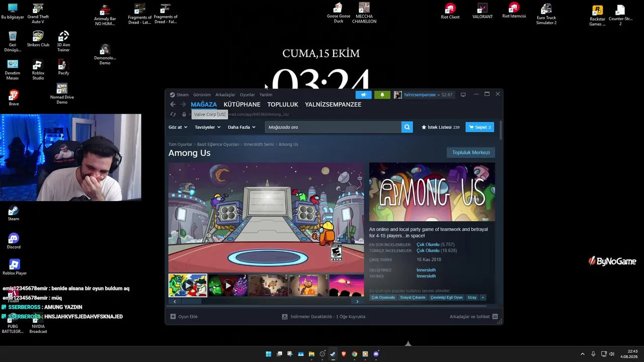Open the YALNIZSEMPANZEE profile tab
This screenshot has height=362, width=644.
coord(333,105)
